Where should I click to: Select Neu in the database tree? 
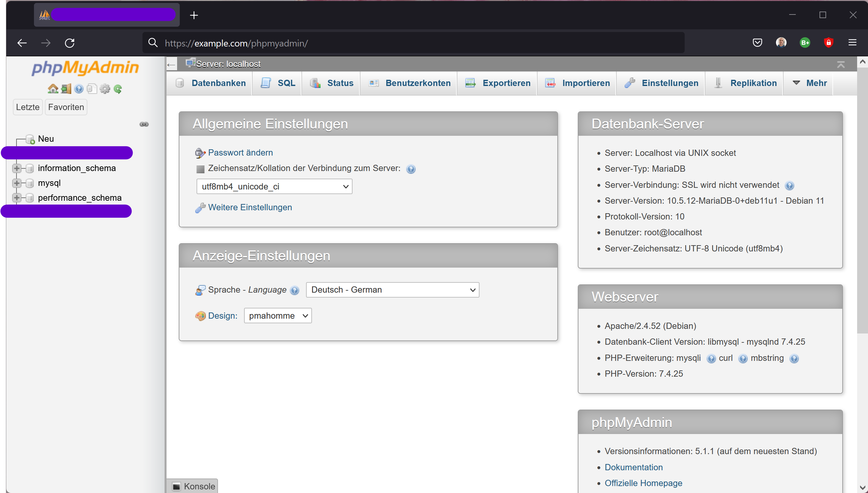tap(46, 139)
